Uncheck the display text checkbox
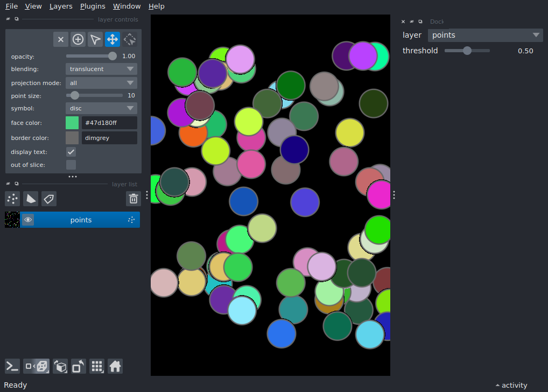This screenshot has width=548, height=392. click(71, 152)
